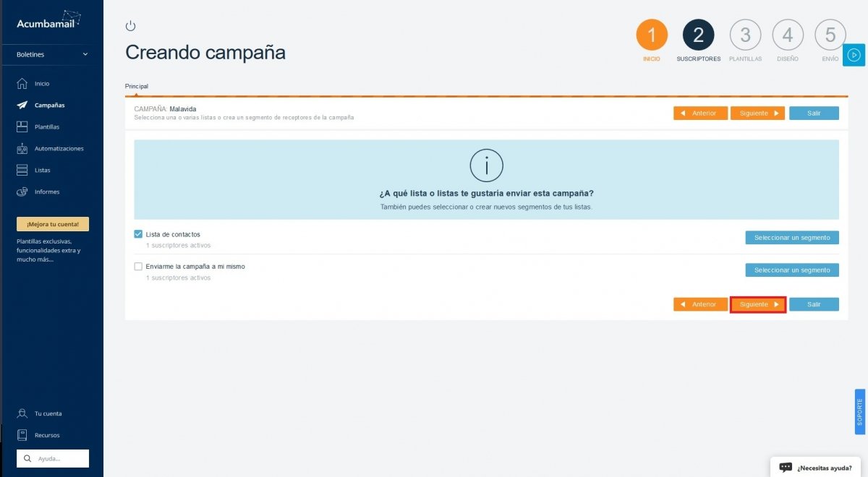
Task: Select a segment for Lista de contactos
Action: tap(792, 238)
